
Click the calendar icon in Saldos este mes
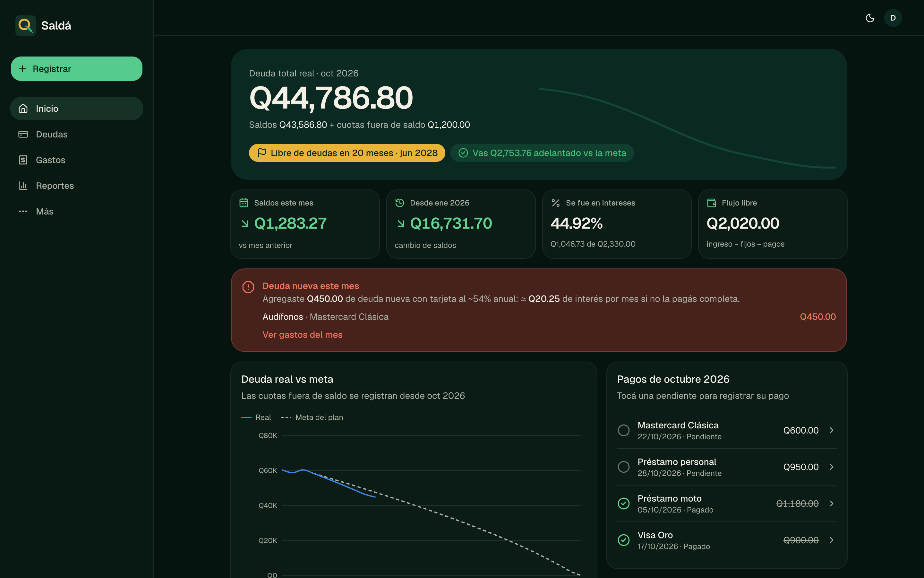pyautogui.click(x=244, y=203)
